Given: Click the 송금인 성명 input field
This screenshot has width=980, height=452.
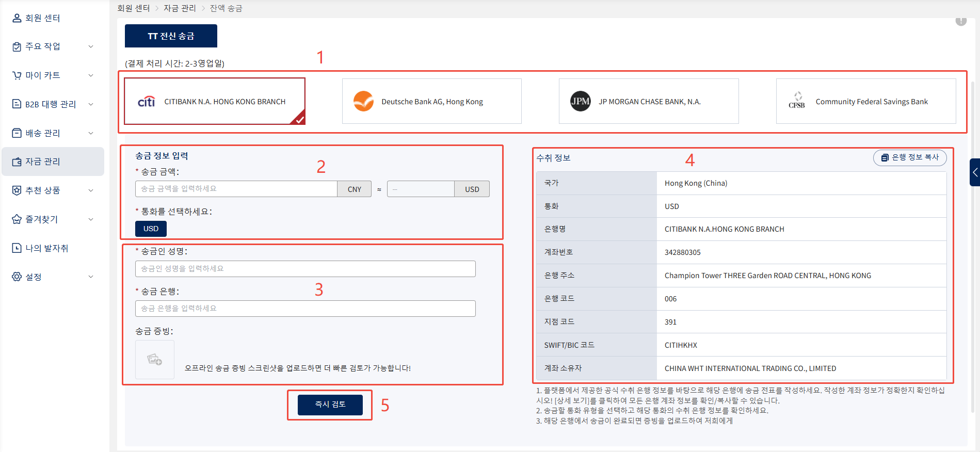Looking at the screenshot, I should 306,269.
